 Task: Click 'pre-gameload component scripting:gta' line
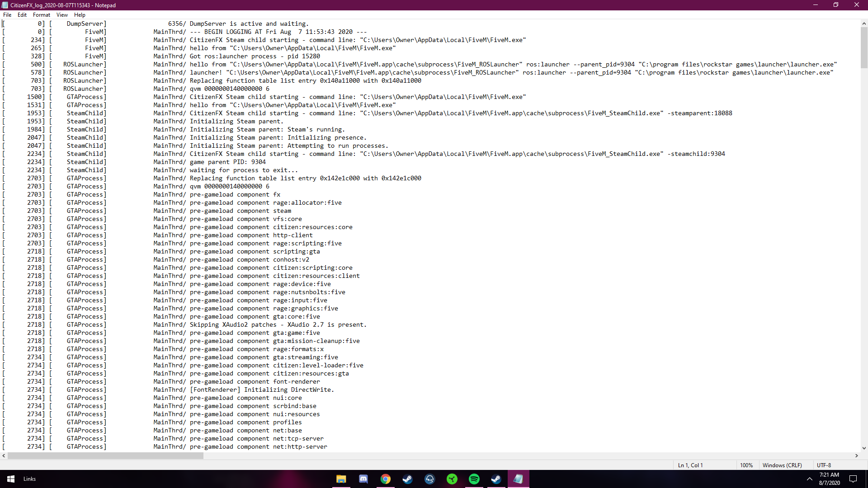point(255,252)
